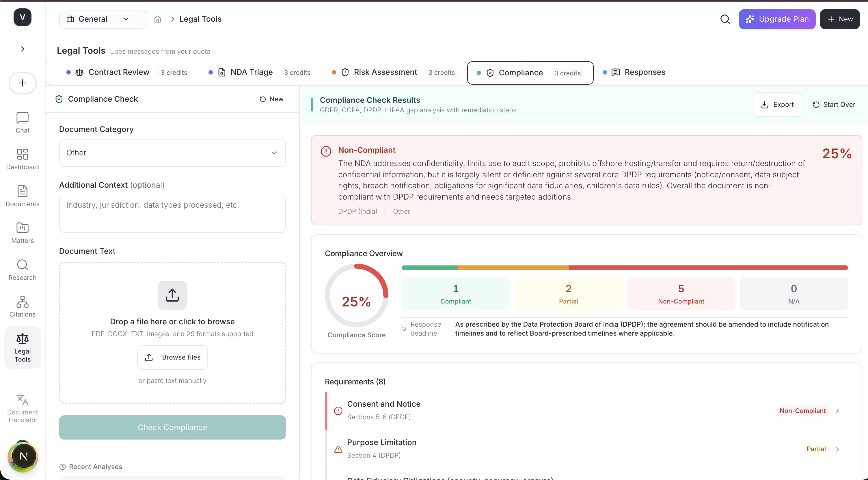This screenshot has height=480, width=868.
Task: Click the Other tag under summary
Action: pyautogui.click(x=401, y=211)
